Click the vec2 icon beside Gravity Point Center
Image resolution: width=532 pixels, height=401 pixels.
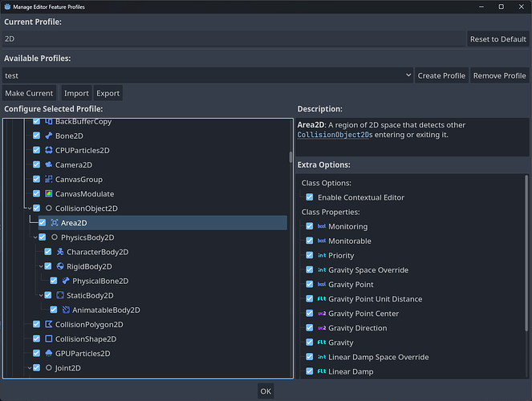(x=322, y=314)
